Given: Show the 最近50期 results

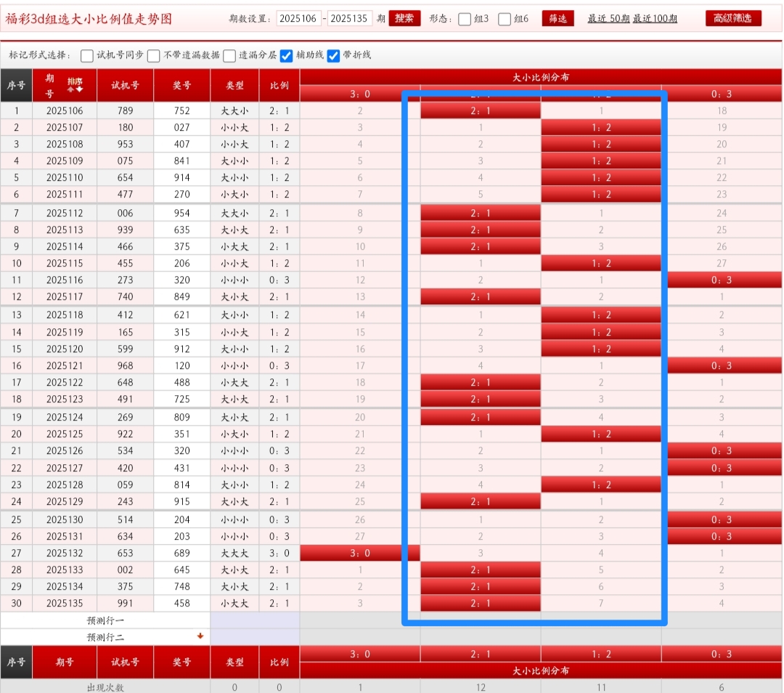Looking at the screenshot, I should pos(608,19).
